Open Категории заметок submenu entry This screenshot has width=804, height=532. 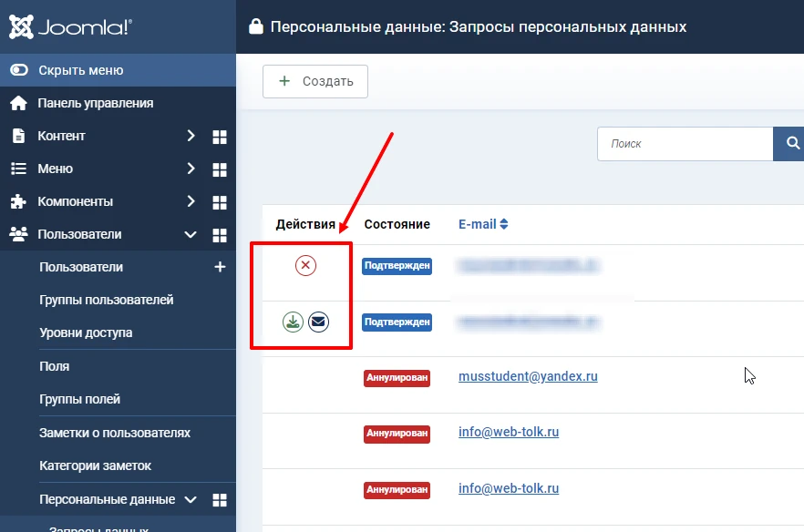95,465
